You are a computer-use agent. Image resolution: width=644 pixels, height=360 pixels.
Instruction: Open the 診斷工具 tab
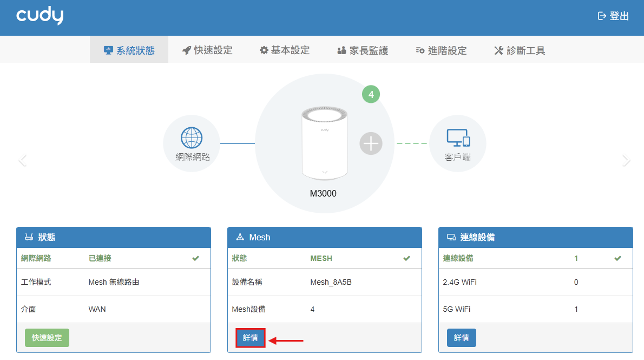[520, 50]
